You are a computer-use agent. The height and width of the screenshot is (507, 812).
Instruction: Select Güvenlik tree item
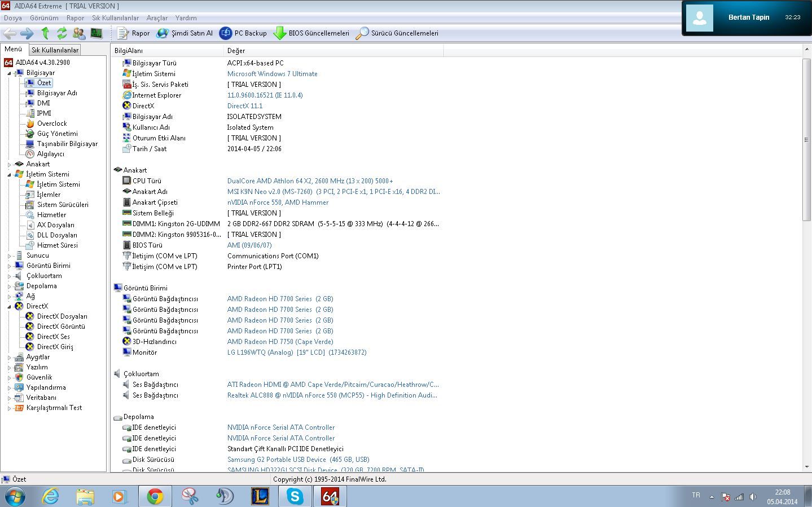(x=39, y=377)
